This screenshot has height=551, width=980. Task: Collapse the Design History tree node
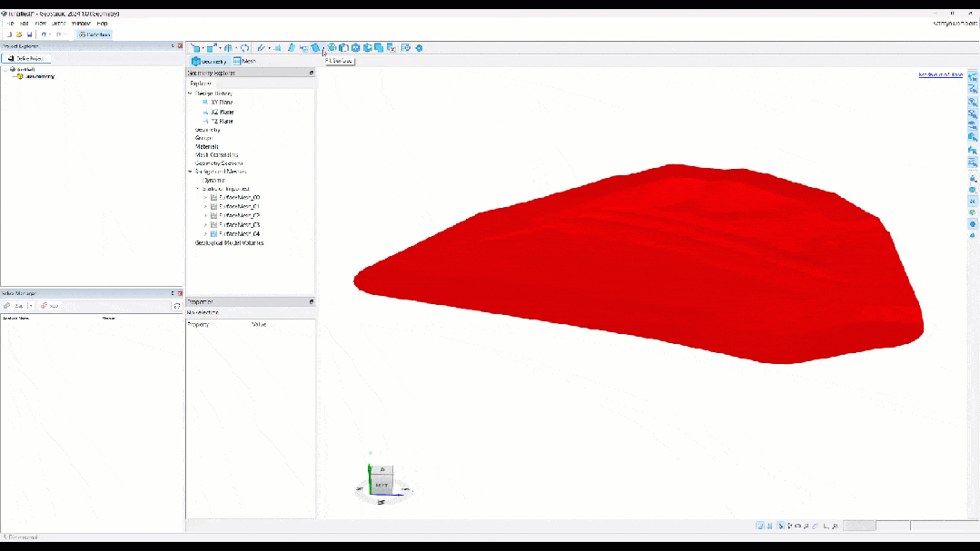[191, 93]
